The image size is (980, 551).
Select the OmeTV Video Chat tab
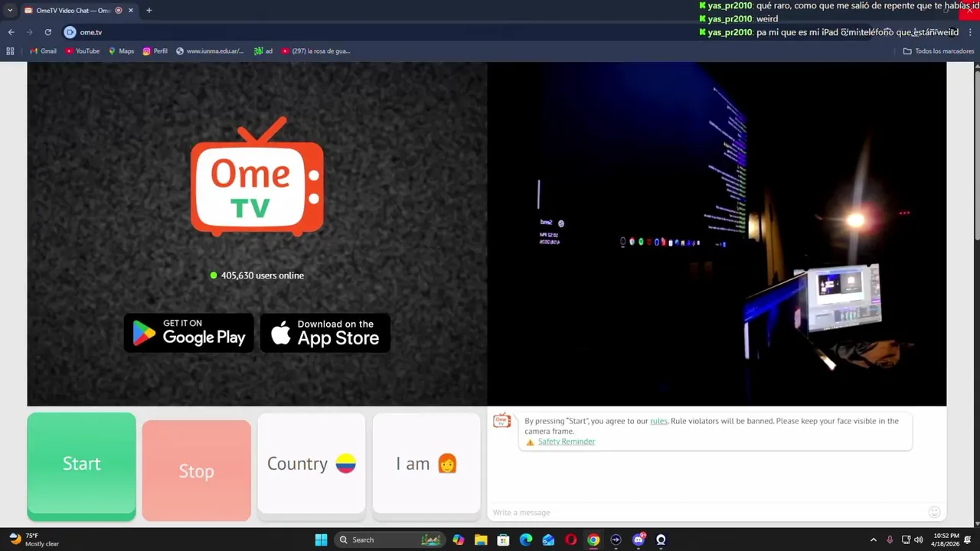[73, 11]
